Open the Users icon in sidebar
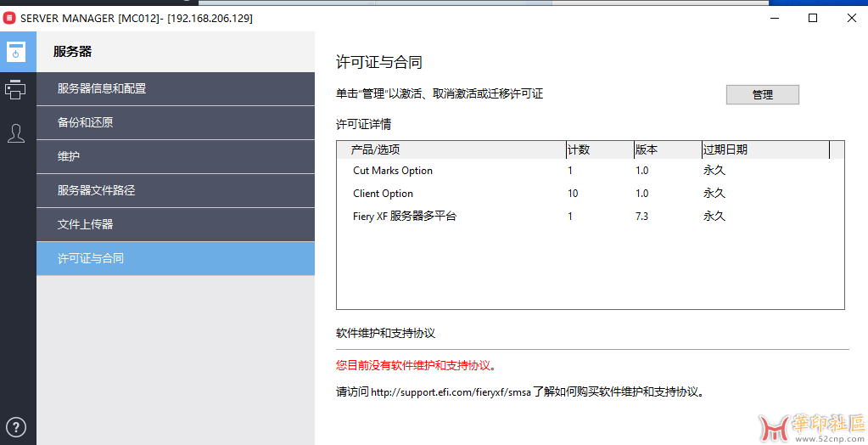 click(x=16, y=133)
